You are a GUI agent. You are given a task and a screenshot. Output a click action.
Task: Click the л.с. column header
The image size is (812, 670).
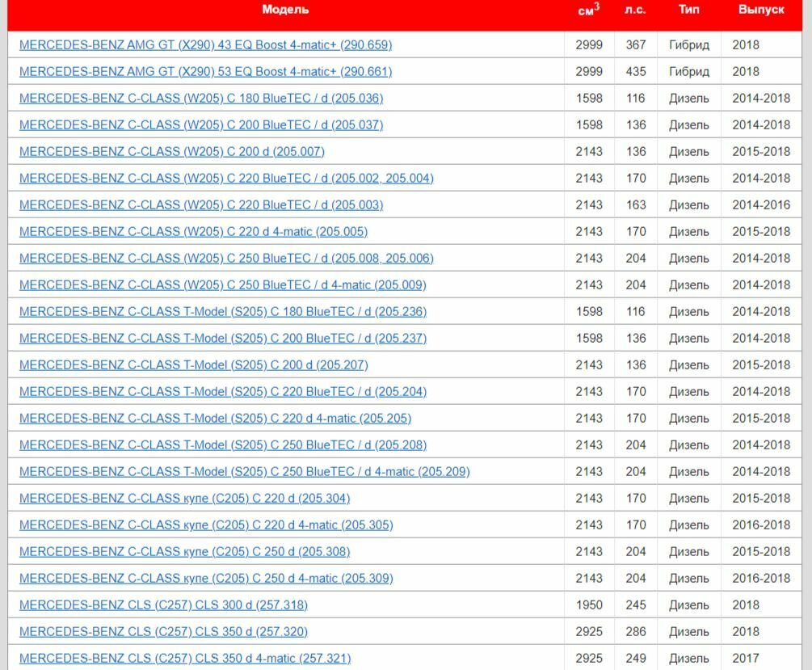635,10
